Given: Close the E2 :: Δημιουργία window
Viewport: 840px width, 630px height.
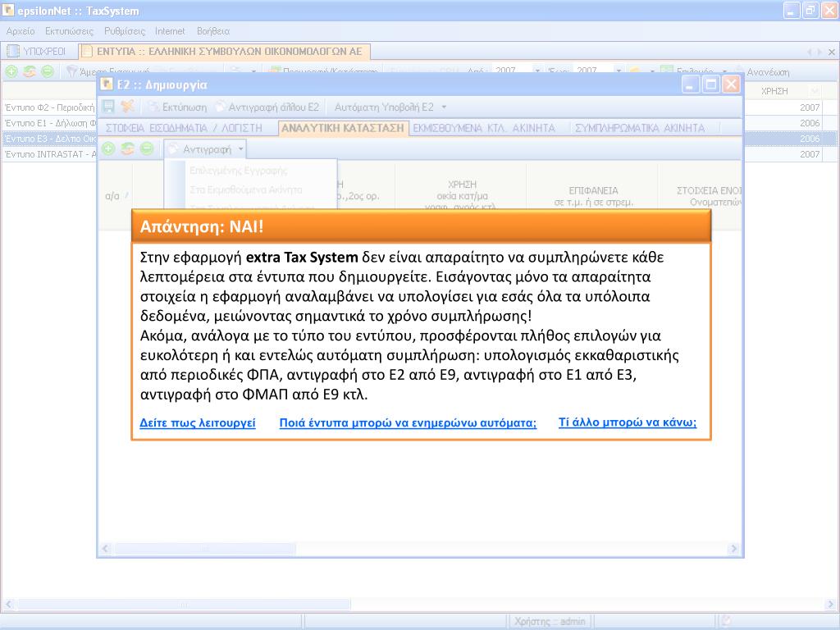Looking at the screenshot, I should coord(731,84).
